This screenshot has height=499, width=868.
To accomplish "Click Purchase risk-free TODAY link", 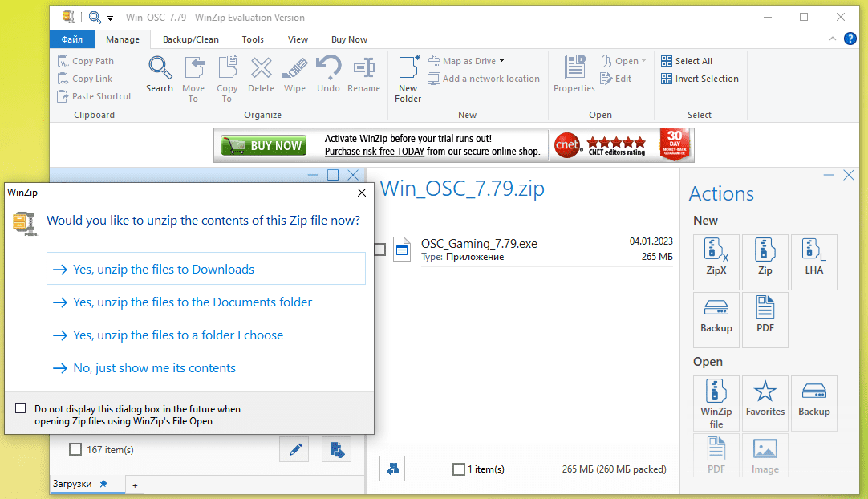I will pos(374,151).
